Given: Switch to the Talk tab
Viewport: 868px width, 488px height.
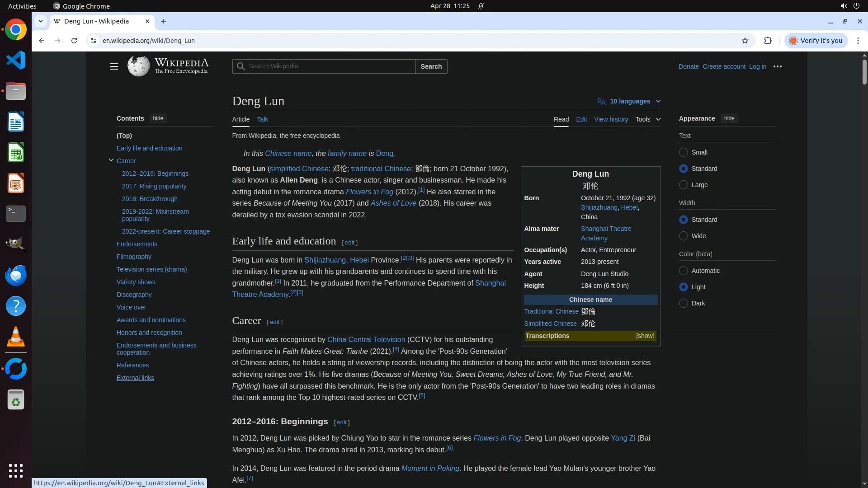Looking at the screenshot, I should [262, 119].
